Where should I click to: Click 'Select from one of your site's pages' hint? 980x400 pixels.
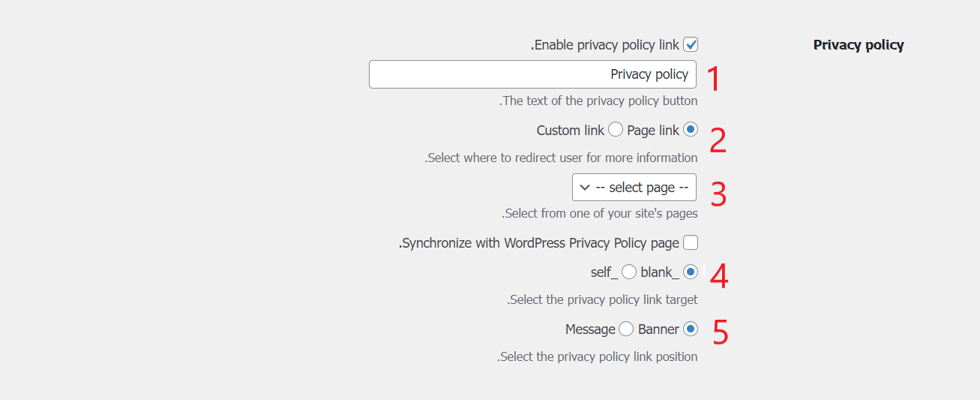pyautogui.click(x=600, y=214)
